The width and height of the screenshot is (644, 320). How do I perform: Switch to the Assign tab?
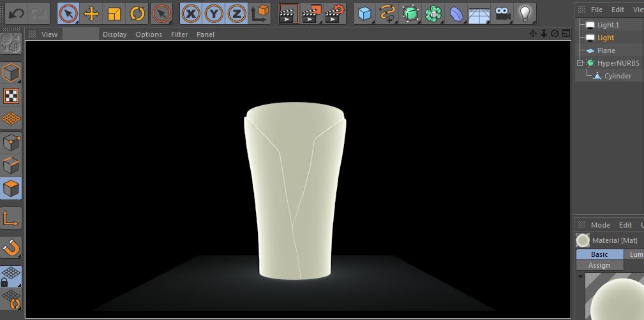(x=599, y=265)
